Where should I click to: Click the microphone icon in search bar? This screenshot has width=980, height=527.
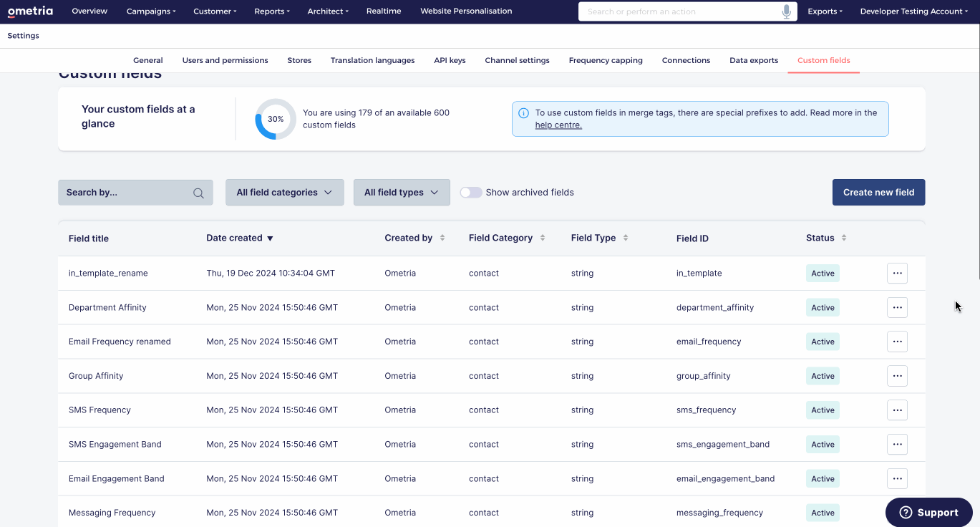tap(787, 11)
